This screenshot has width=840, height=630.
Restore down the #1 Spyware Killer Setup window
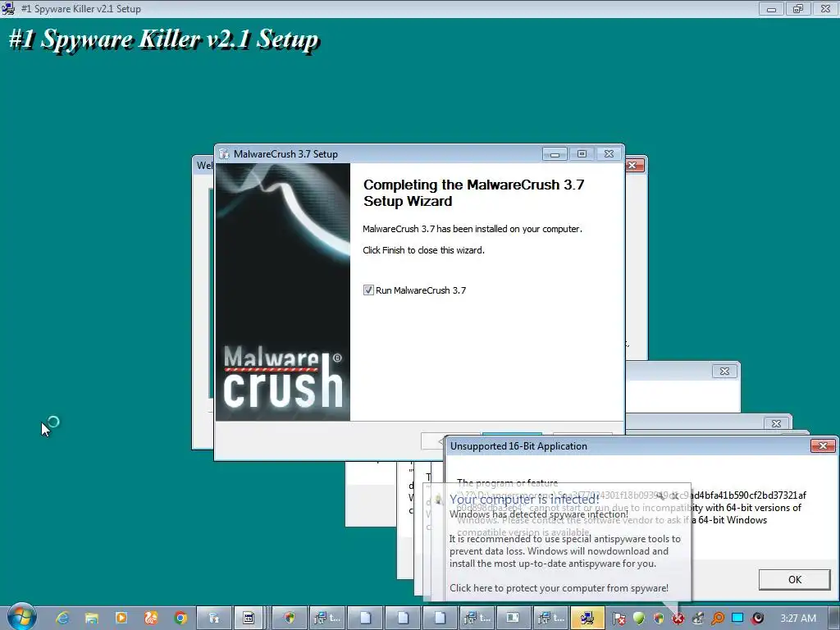click(798, 9)
